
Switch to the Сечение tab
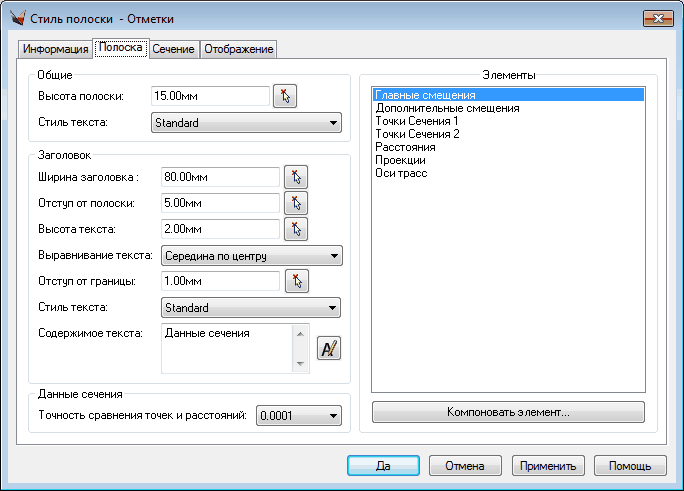click(x=173, y=49)
